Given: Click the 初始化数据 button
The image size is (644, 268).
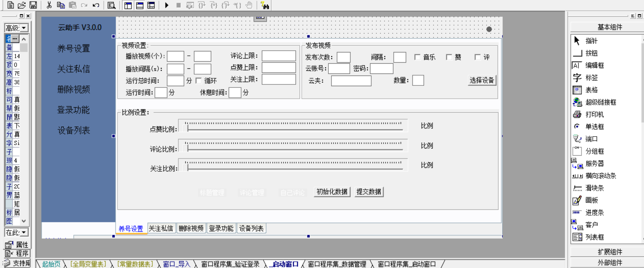Looking at the screenshot, I should click(332, 192).
